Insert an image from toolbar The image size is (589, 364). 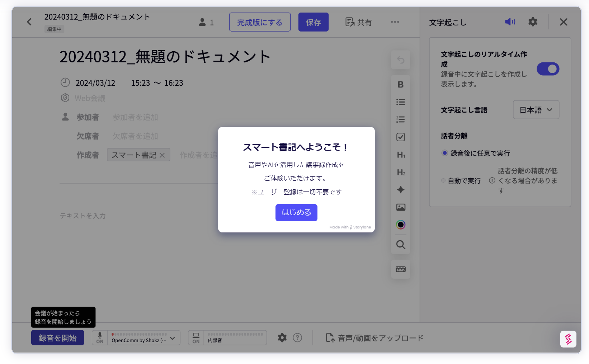400,207
